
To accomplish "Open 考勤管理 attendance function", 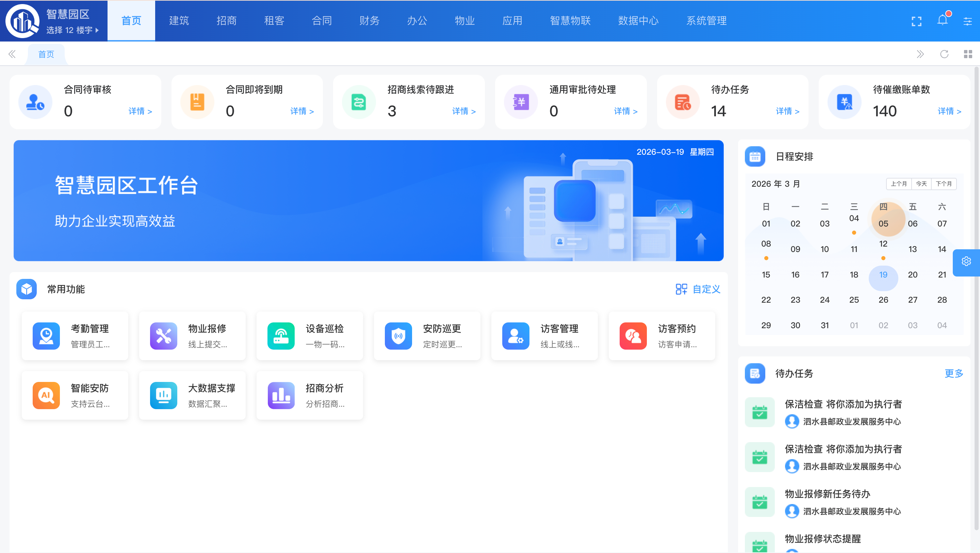I will (75, 336).
